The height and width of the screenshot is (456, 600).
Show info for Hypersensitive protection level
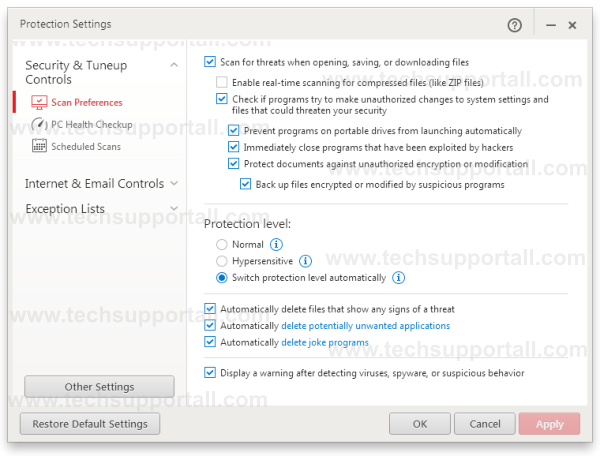click(x=305, y=261)
